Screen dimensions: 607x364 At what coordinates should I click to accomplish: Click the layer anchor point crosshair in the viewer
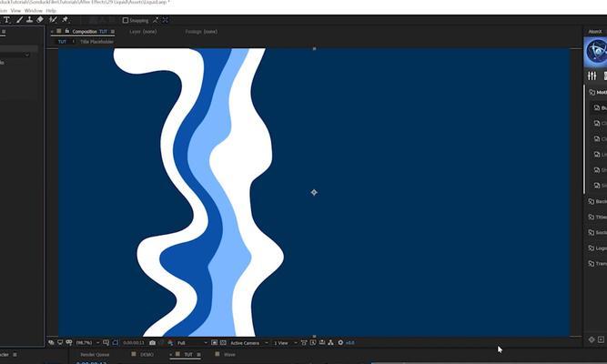(314, 192)
